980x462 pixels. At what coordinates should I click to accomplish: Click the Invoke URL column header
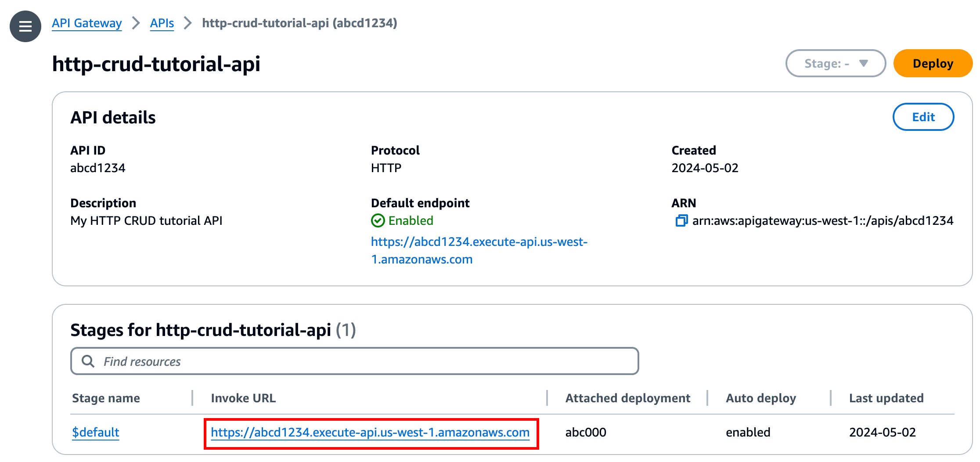(x=243, y=398)
